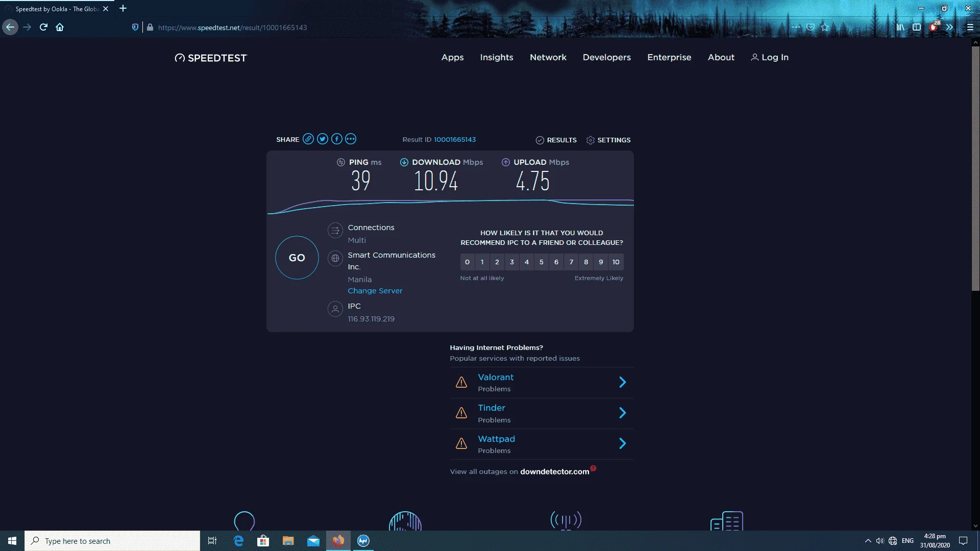Select rating 5 for recommendation
Screen dimensions: 980x551
[x=542, y=262]
